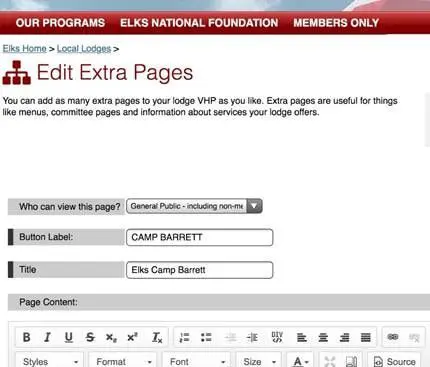Viewport: 430px width, 367px height.
Task: Click the Decrease Indent icon
Action: [x=230, y=337]
